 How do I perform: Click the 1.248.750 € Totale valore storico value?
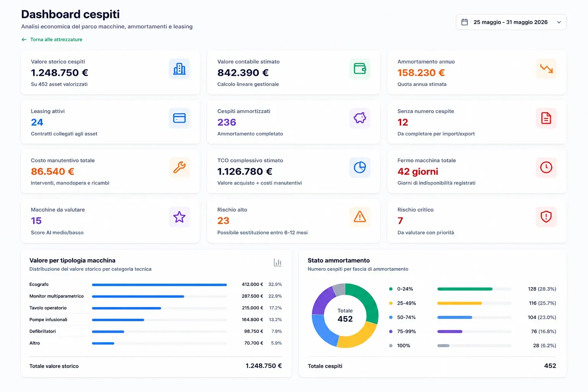coord(263,366)
